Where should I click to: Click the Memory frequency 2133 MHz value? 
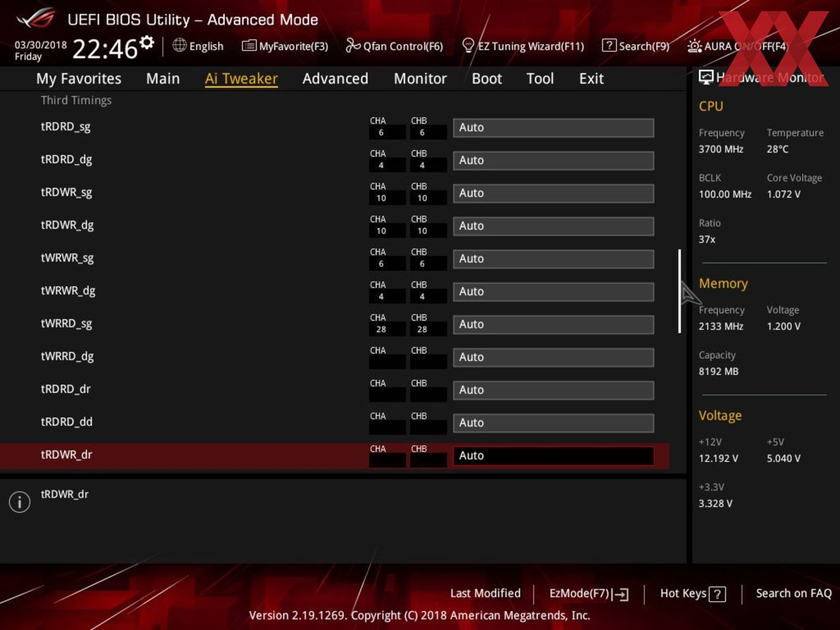(721, 326)
